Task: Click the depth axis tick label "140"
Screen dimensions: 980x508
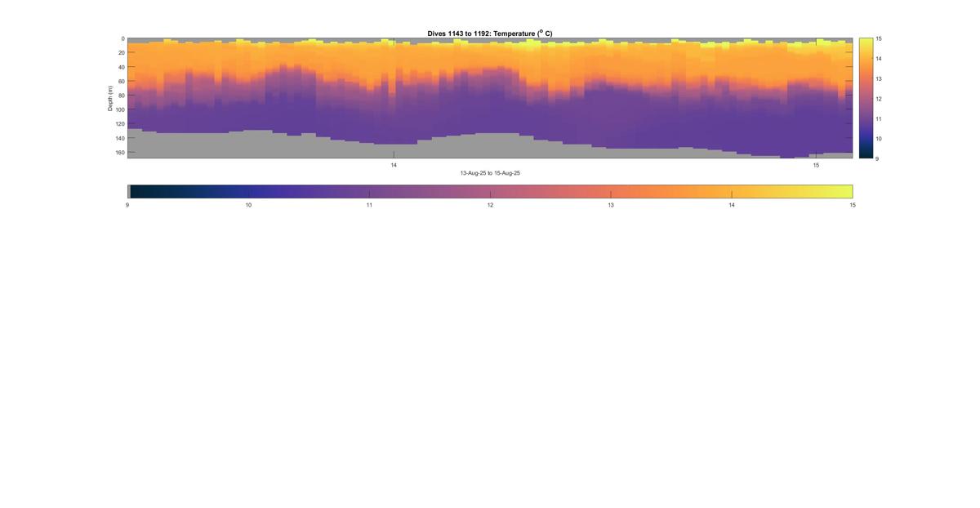Action: 119,138
